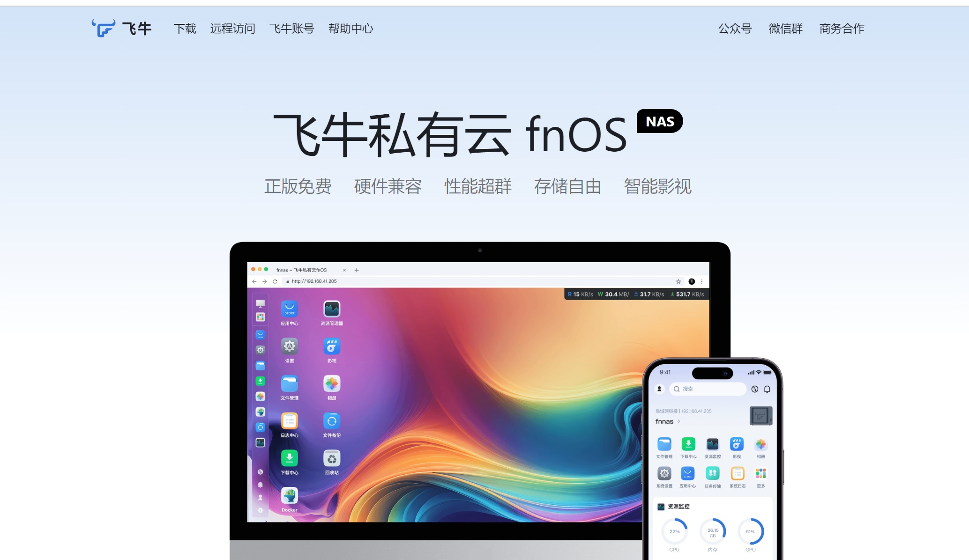This screenshot has width=969, height=560.
Task: Click the 商务合作 (Business) button
Action: (x=842, y=28)
